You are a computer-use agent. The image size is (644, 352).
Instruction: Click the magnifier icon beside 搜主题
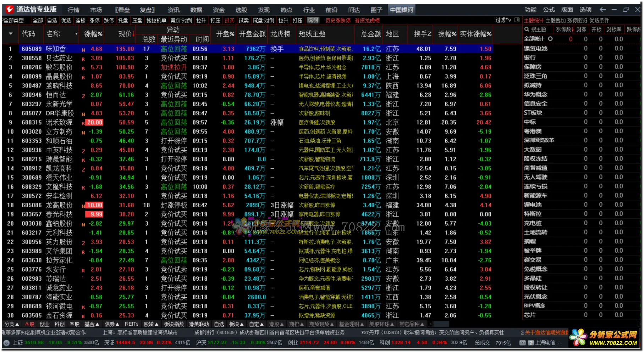(x=527, y=29)
